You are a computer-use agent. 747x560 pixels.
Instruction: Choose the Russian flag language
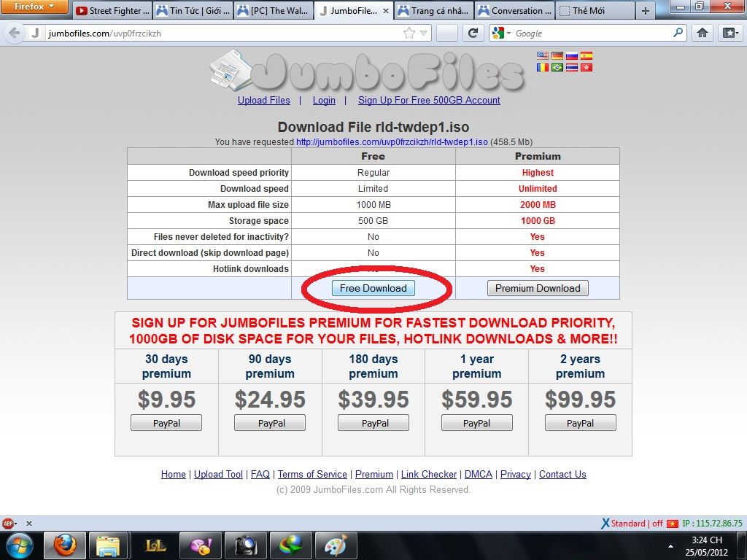572,55
